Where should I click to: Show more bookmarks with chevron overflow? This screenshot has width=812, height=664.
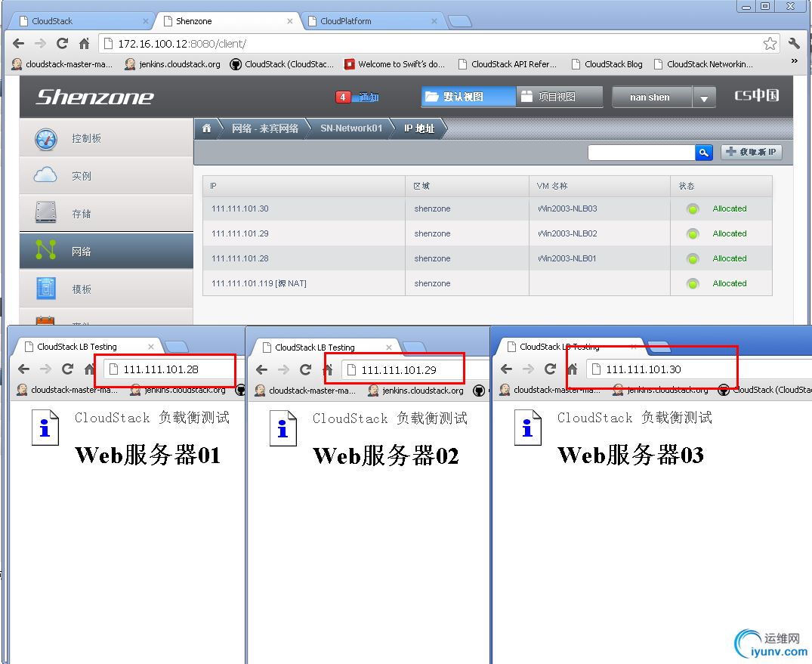[795, 61]
